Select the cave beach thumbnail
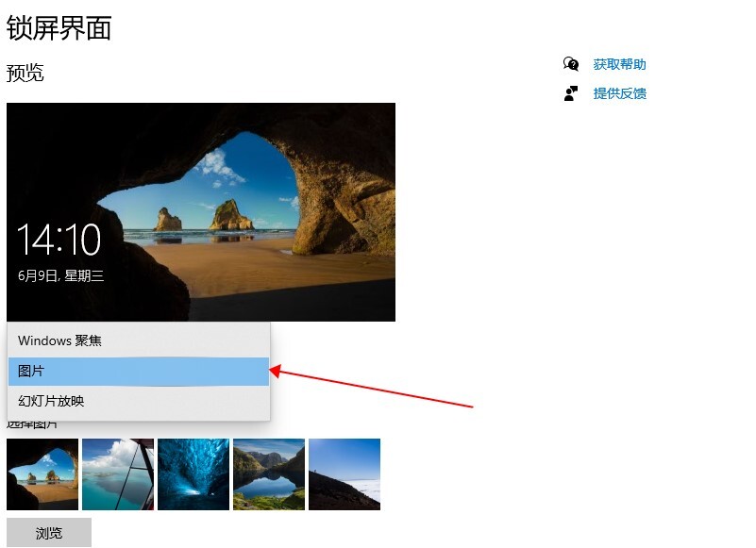This screenshot has width=756, height=548. (x=42, y=474)
